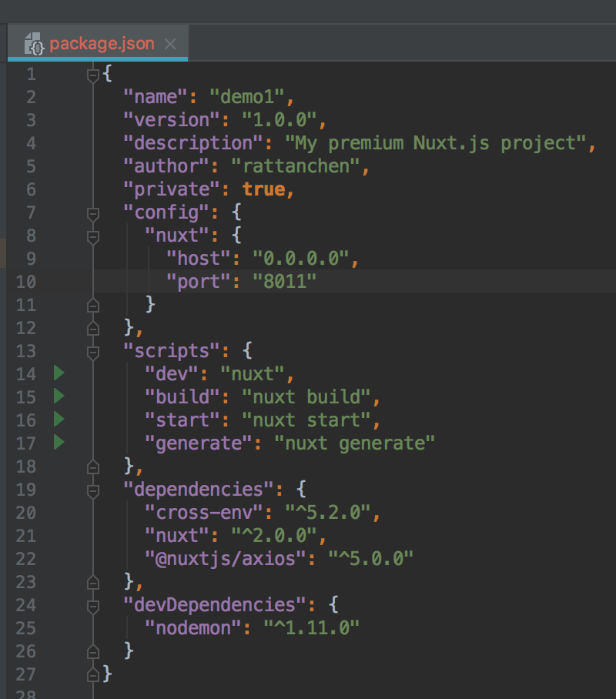Click the "demo1" name value
Viewport: 616px width, 699px height.
(247, 97)
